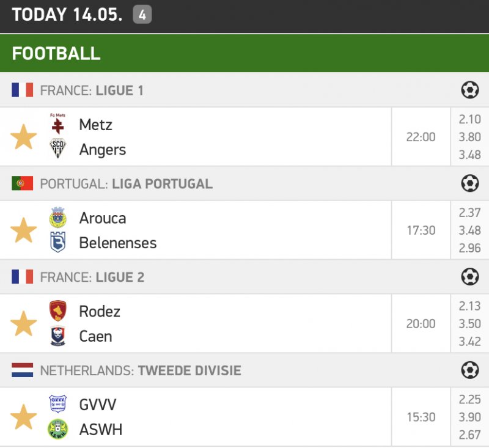Image resolution: width=489 pixels, height=448 pixels.
Task: Open the Today 14.05. header
Action: pyautogui.click(x=67, y=15)
